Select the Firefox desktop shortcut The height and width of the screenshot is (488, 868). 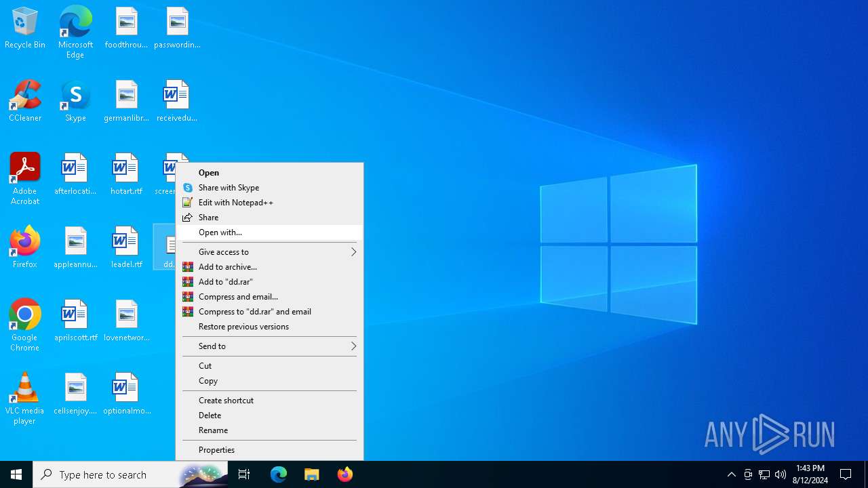[x=25, y=247]
